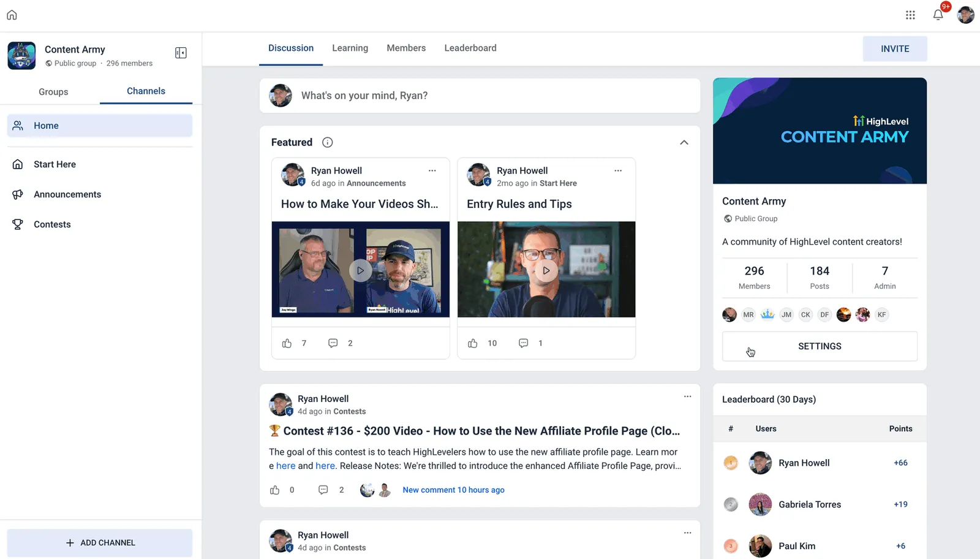Click the KF member avatar
This screenshot has width=980, height=559.
[x=881, y=315]
